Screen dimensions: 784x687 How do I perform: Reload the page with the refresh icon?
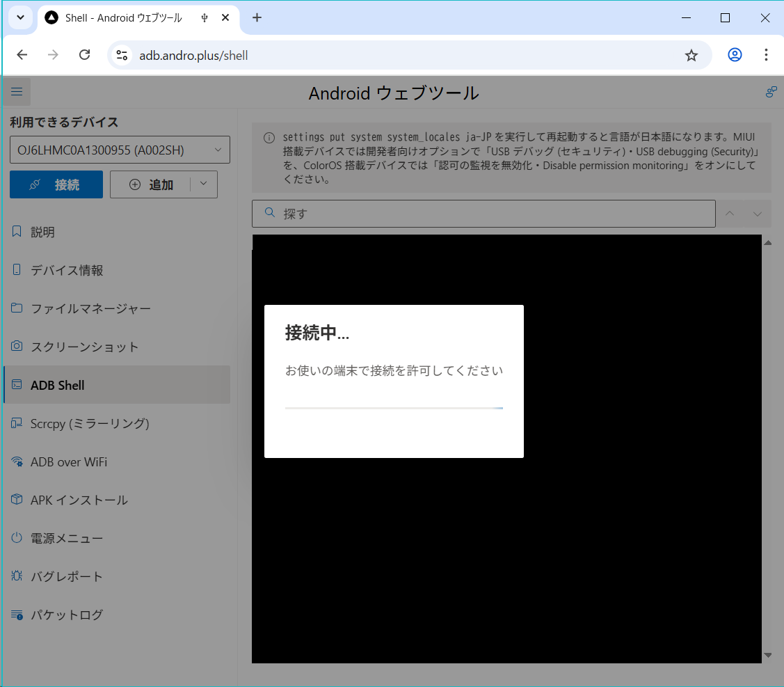point(84,55)
